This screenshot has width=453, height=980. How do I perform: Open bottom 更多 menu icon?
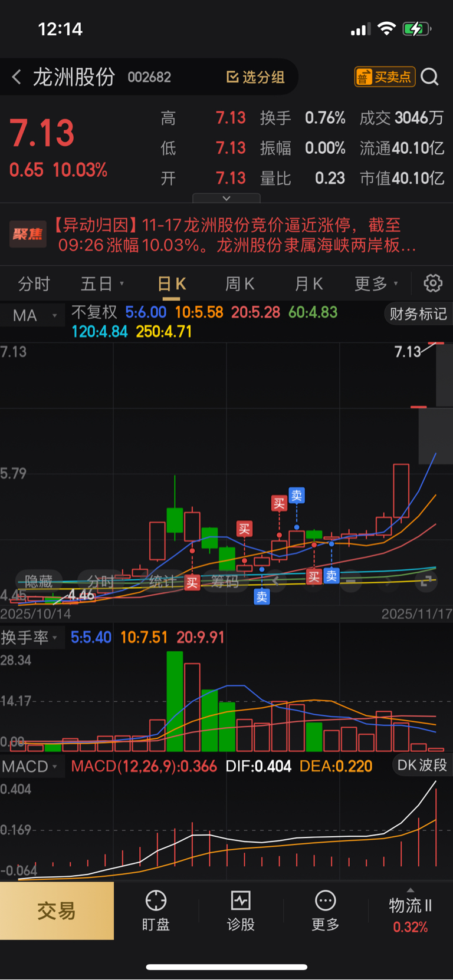(x=326, y=911)
